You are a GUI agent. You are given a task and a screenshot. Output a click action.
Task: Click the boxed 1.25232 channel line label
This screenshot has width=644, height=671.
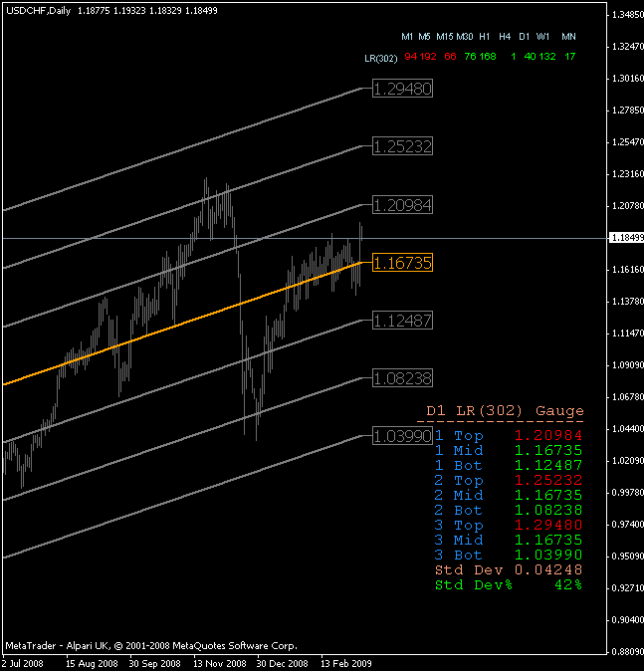403,146
